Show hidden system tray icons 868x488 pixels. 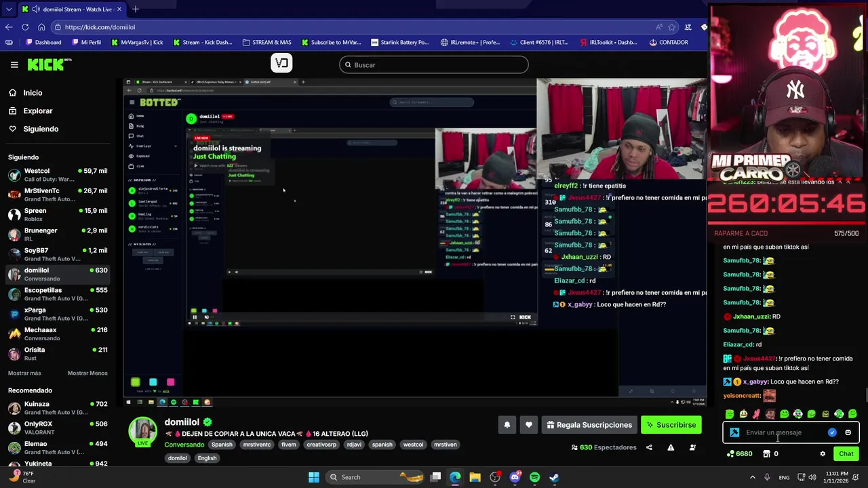(x=752, y=477)
